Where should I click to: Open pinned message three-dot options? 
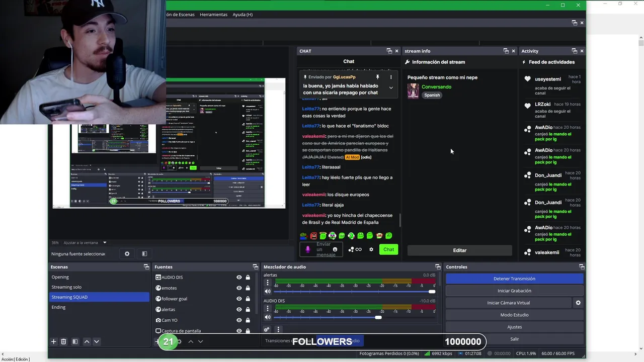tap(391, 77)
